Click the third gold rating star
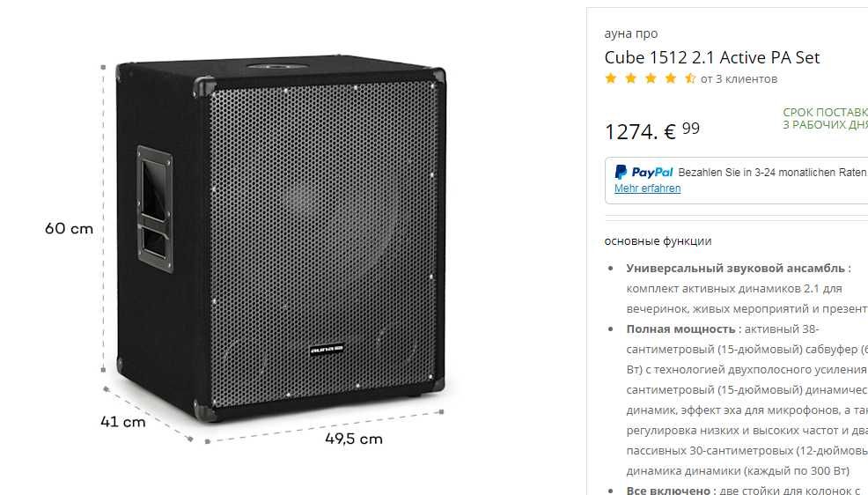The width and height of the screenshot is (868, 495). 651,78
